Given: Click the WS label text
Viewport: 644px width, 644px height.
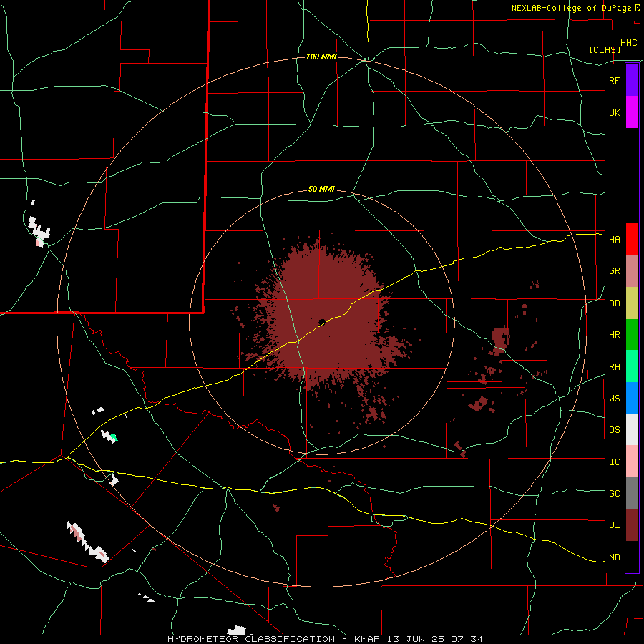Looking at the screenshot, I should (614, 398).
